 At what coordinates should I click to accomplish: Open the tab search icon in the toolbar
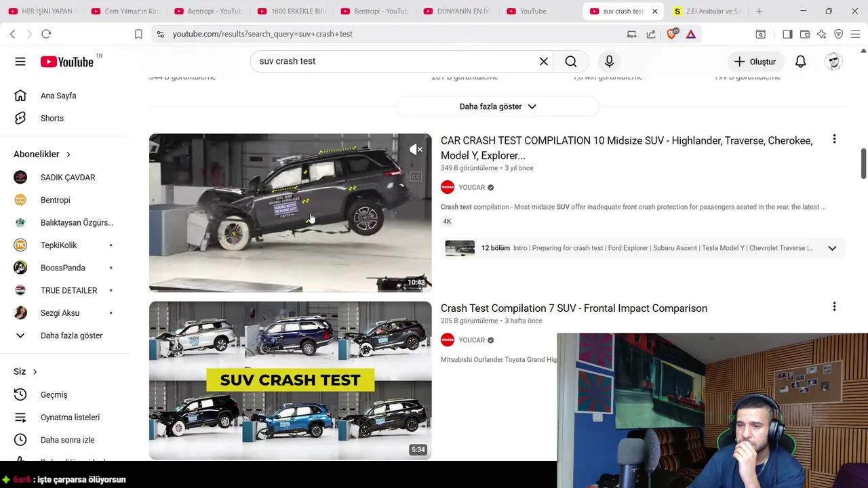pos(761,34)
